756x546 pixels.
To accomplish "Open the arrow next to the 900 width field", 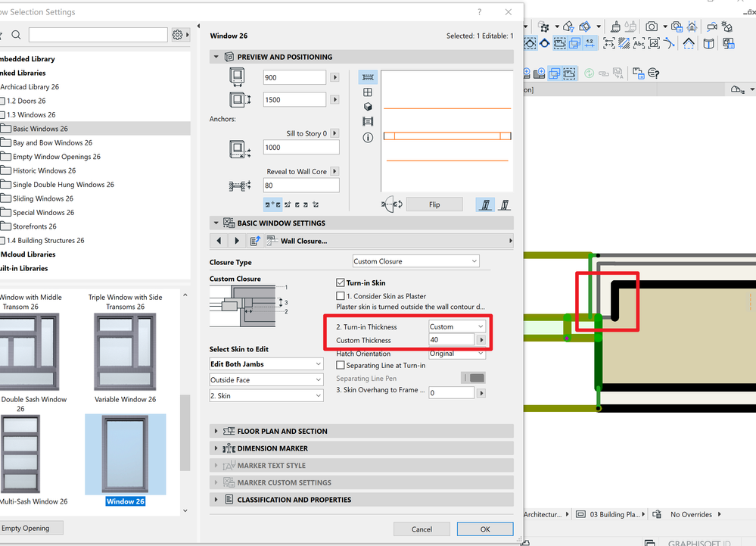I will [x=334, y=77].
